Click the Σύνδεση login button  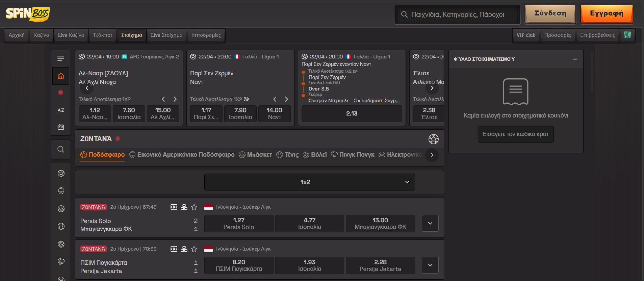(x=550, y=14)
